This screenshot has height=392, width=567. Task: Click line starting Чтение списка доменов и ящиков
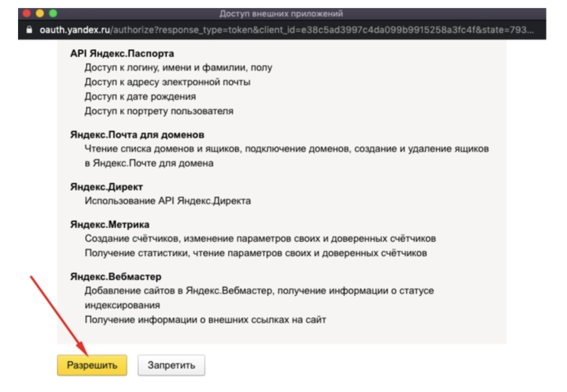click(287, 149)
